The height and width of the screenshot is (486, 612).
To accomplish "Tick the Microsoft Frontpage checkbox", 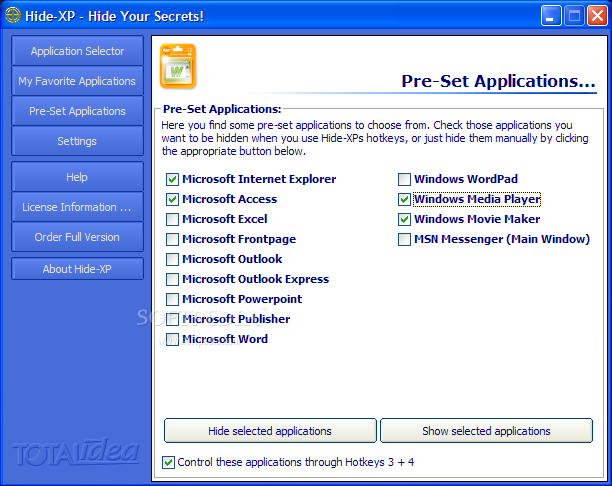I will pos(172,239).
